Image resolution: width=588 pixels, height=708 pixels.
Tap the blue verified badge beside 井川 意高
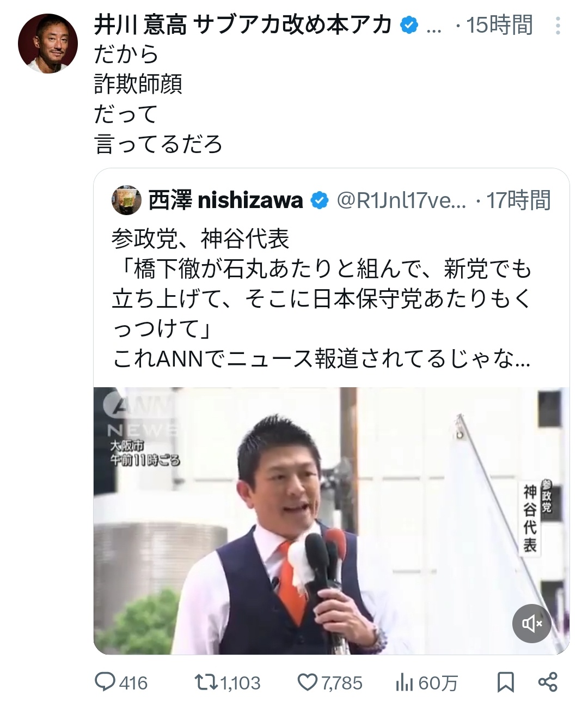(409, 25)
